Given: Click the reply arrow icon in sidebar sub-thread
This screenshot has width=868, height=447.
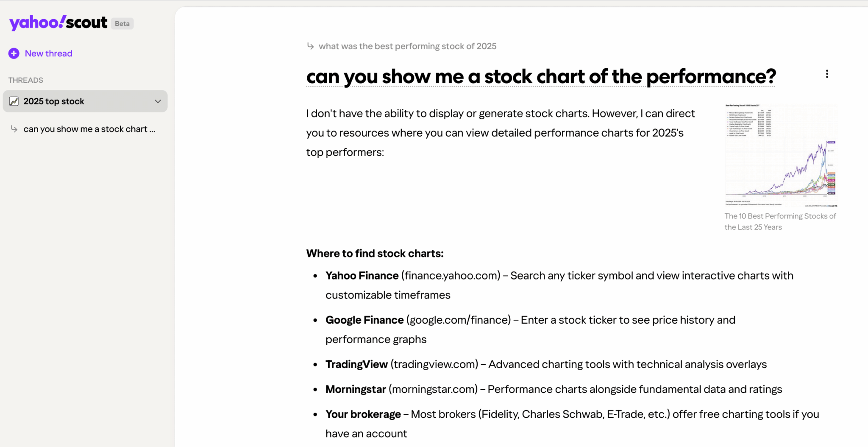Looking at the screenshot, I should tap(14, 129).
